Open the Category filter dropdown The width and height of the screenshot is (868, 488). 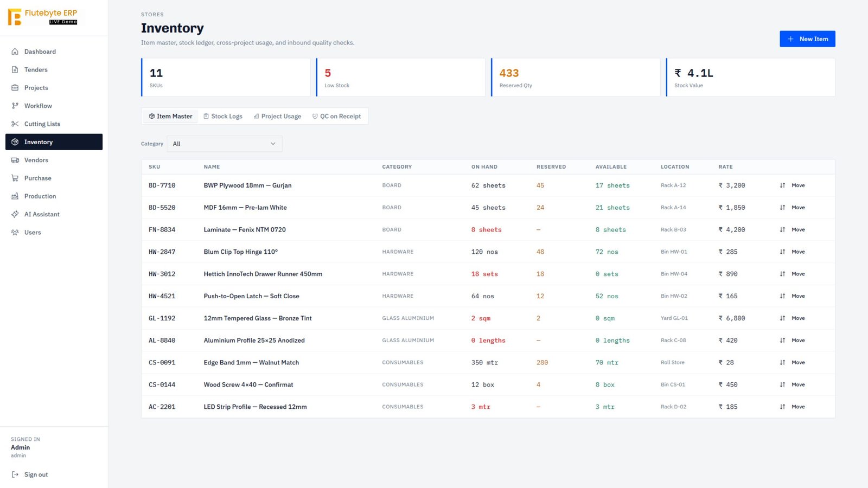tap(224, 144)
